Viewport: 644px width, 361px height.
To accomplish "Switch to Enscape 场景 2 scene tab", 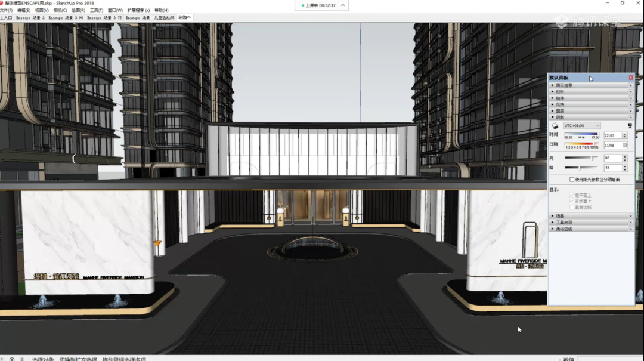I will pos(30,18).
